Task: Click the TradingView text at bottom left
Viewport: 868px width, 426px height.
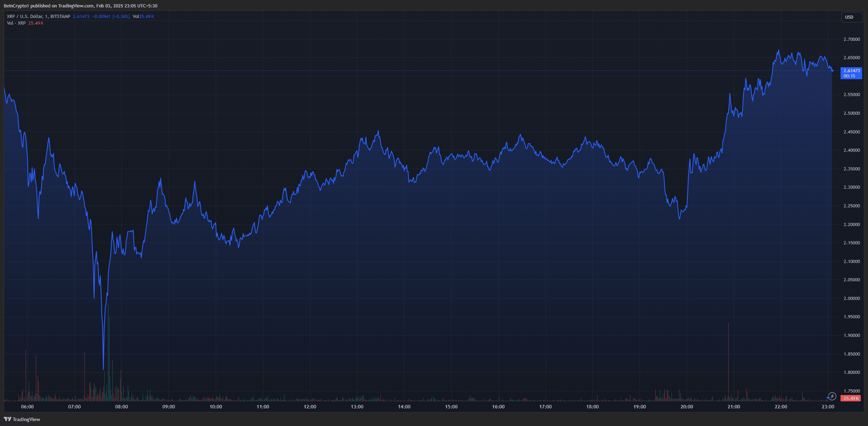Action: coord(26,419)
